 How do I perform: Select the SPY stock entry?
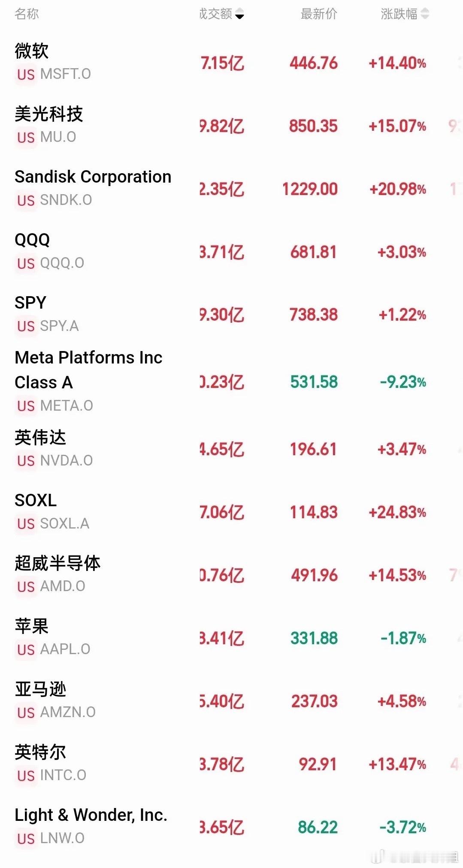point(232,315)
